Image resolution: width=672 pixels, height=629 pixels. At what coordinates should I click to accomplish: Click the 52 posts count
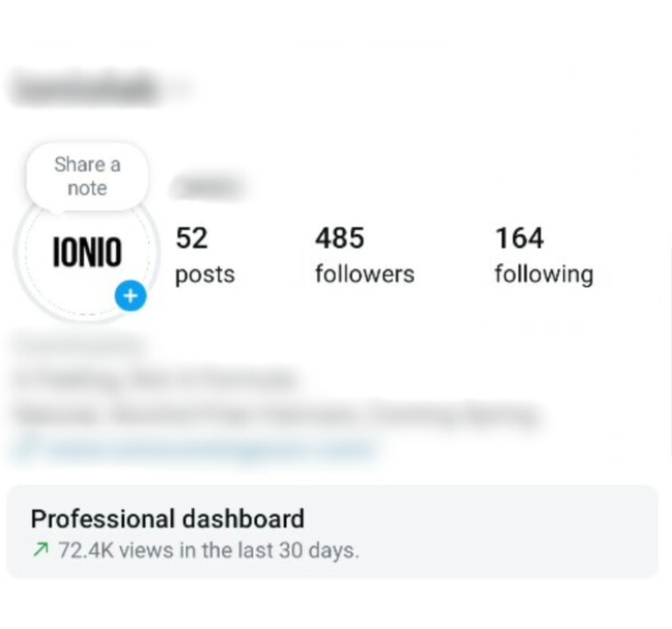[x=191, y=238]
